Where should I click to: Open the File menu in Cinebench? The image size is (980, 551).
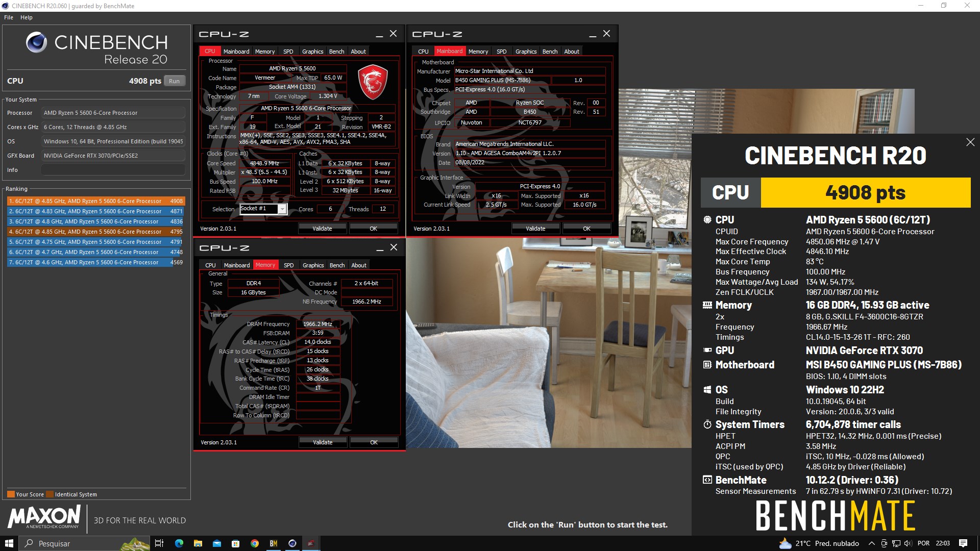(9, 17)
